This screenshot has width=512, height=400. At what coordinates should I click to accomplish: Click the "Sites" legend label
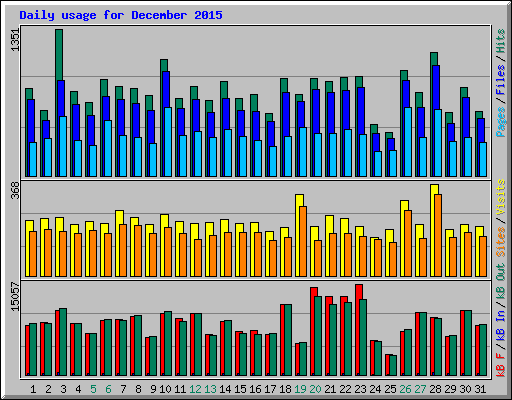pos(501,242)
